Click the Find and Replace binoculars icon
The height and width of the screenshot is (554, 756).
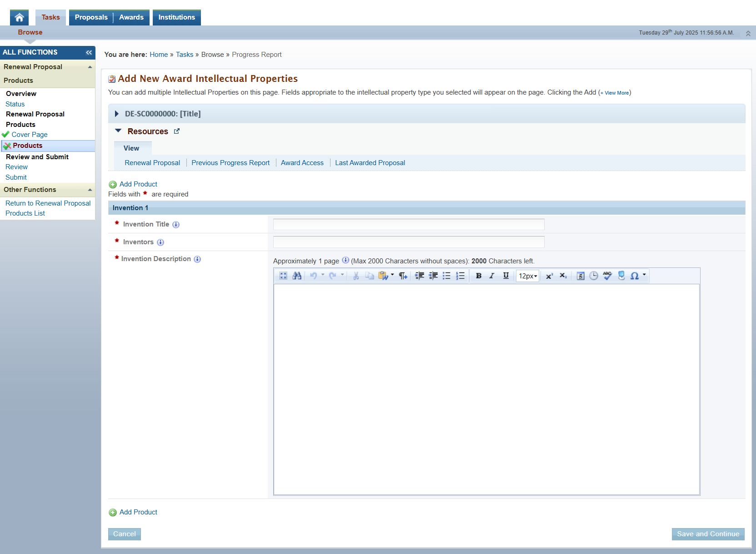point(297,276)
